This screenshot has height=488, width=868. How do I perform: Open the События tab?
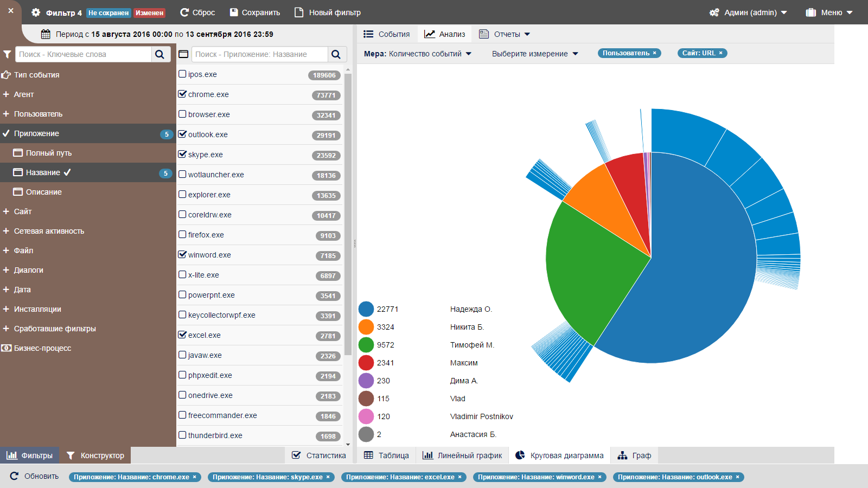click(x=387, y=34)
